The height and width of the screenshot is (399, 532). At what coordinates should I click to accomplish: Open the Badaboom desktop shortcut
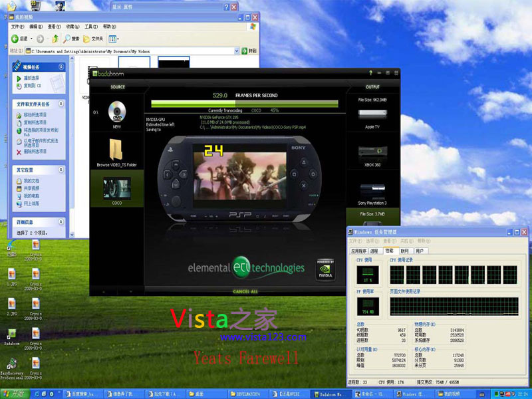12,336
